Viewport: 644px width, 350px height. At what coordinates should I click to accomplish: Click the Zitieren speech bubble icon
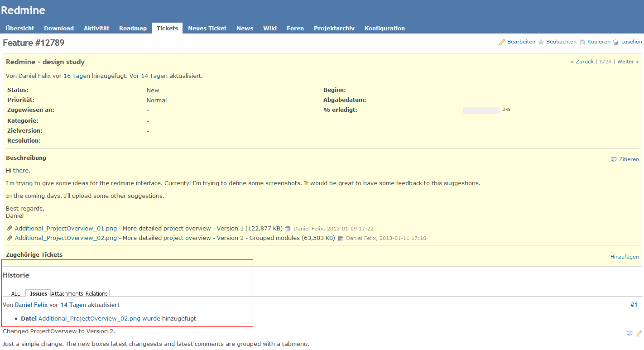(x=614, y=159)
